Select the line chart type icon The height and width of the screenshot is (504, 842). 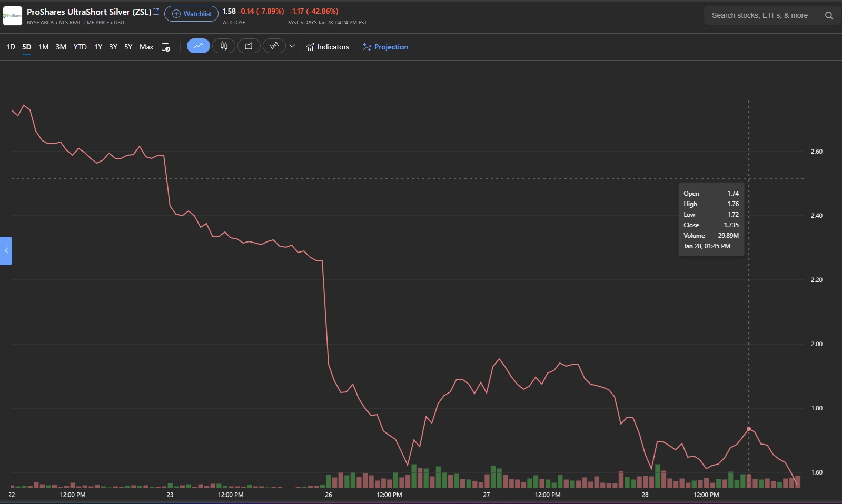tap(199, 46)
